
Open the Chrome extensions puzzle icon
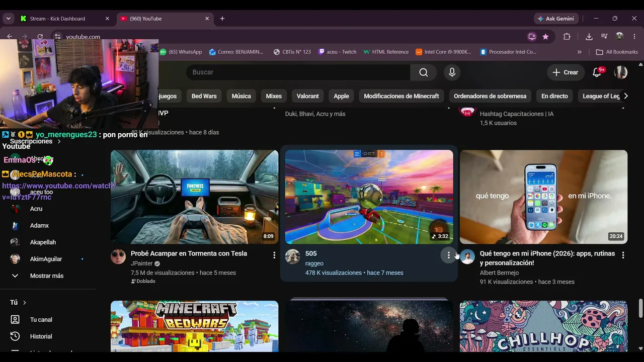click(567, 37)
